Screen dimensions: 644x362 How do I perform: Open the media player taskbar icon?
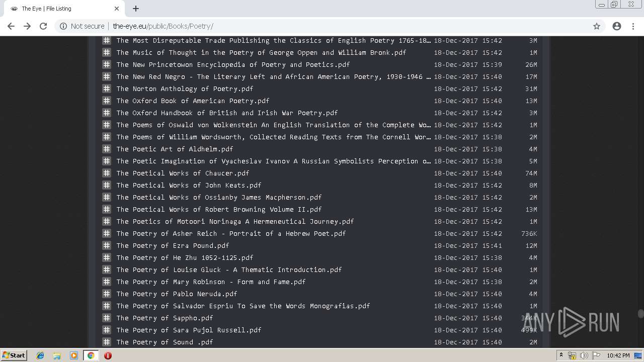73,355
